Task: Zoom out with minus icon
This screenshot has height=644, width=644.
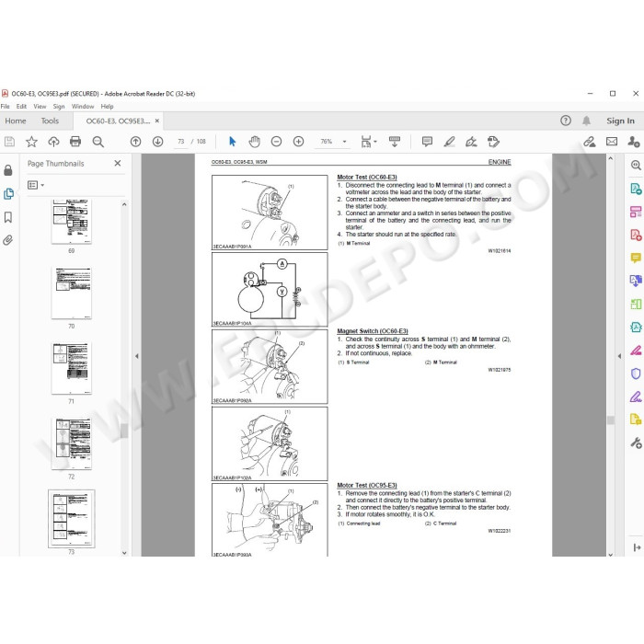Action: [276, 142]
